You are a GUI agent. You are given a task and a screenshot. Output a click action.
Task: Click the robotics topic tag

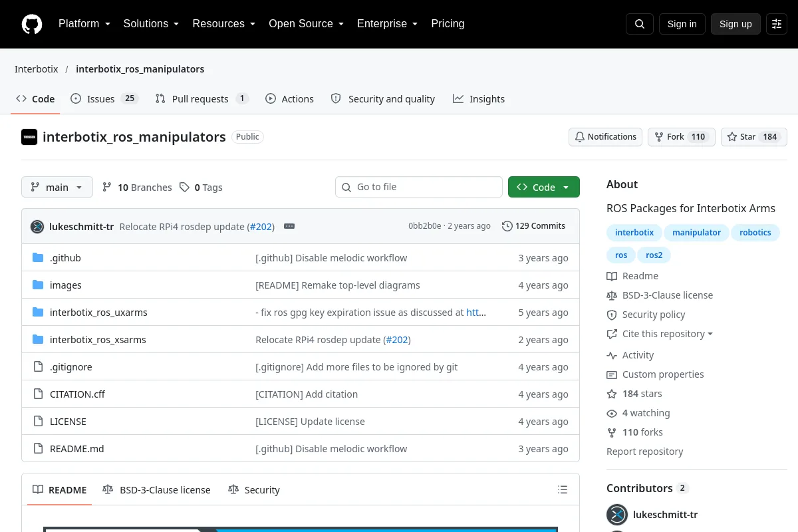pyautogui.click(x=755, y=233)
